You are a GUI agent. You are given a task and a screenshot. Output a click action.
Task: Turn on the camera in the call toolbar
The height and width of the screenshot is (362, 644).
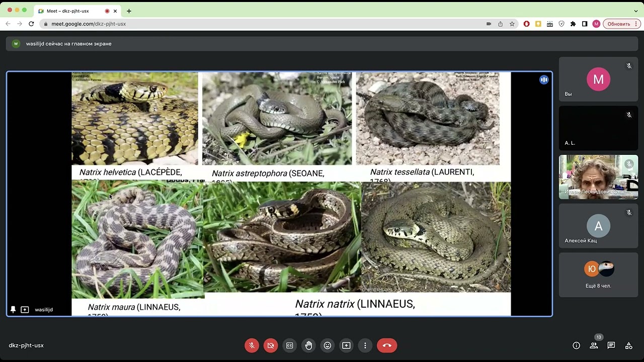pos(271,345)
